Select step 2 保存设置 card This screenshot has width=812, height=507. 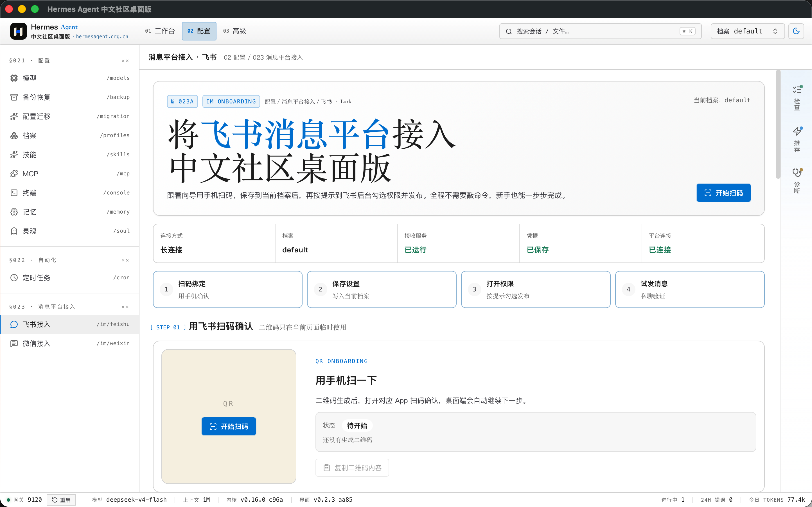point(382,289)
